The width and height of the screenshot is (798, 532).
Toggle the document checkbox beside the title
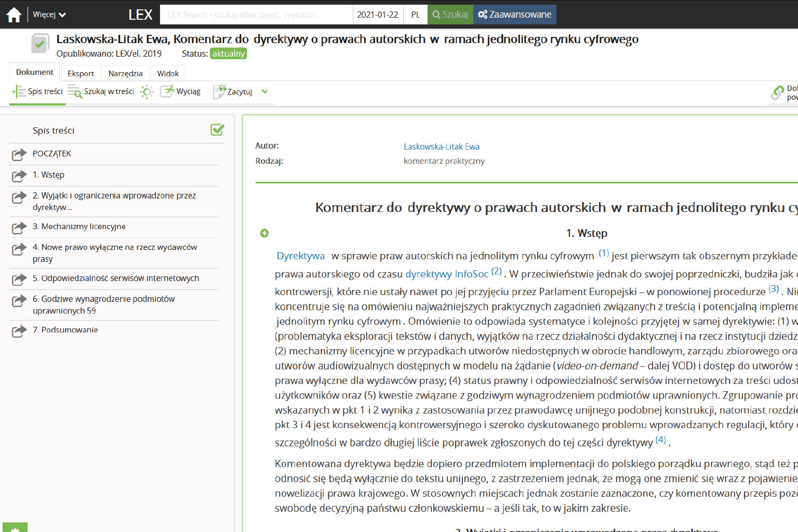[40, 44]
